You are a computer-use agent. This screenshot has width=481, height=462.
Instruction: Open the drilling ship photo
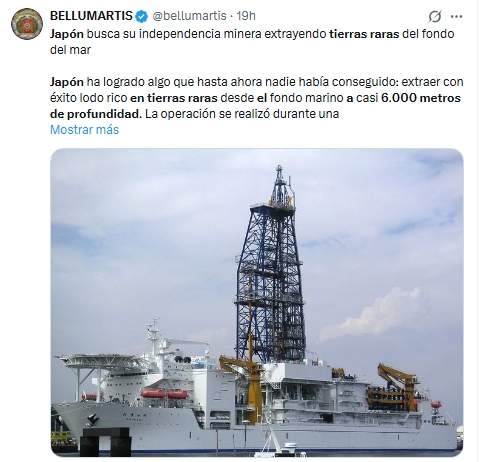tap(257, 303)
